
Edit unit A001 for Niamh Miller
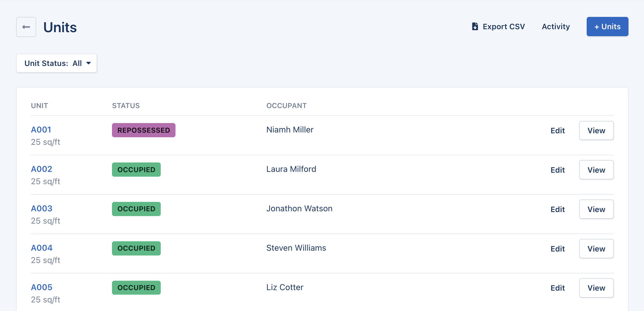click(x=557, y=131)
